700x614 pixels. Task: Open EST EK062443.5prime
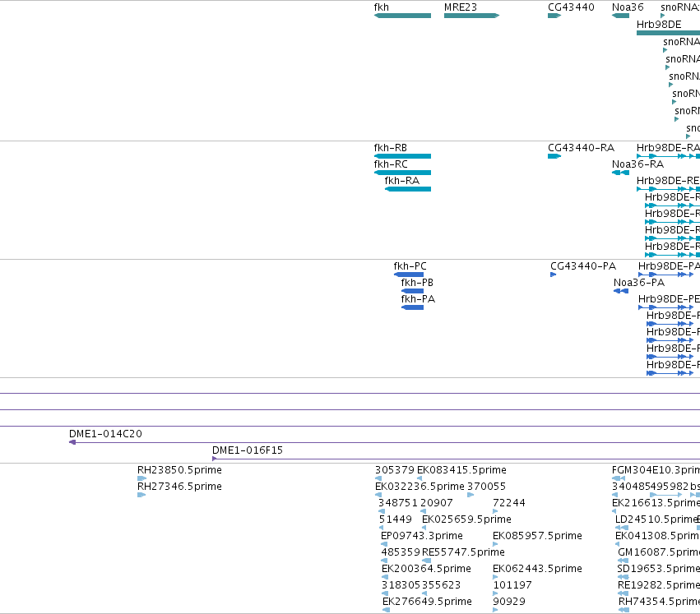[x=495, y=577]
